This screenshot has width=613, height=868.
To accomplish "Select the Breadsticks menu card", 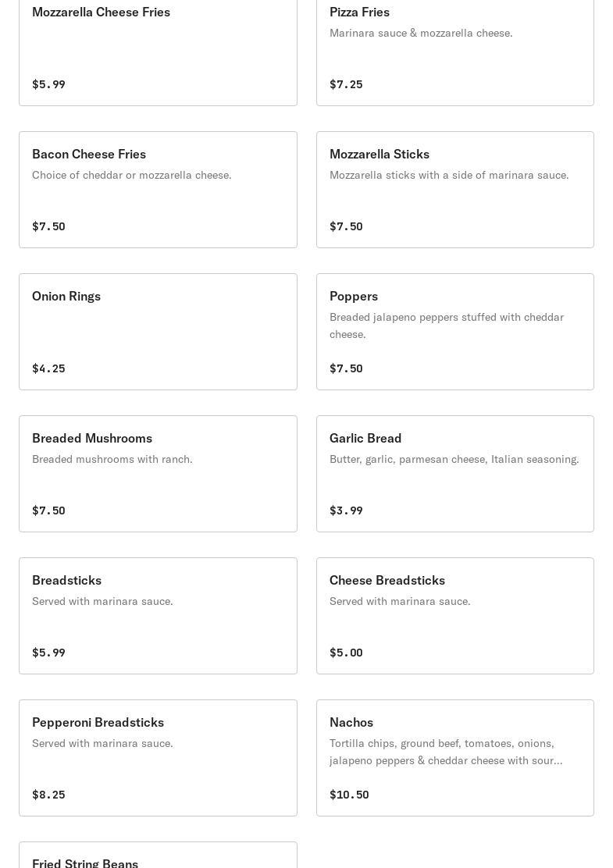I will 158,616.
